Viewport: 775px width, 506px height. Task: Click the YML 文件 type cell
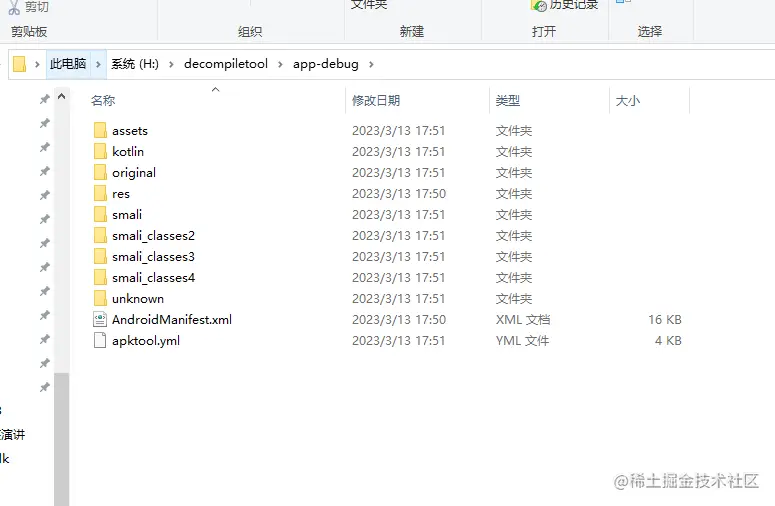[522, 341]
